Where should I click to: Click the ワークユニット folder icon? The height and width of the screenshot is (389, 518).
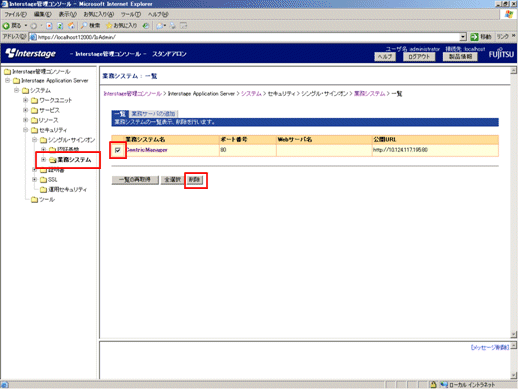(x=34, y=100)
